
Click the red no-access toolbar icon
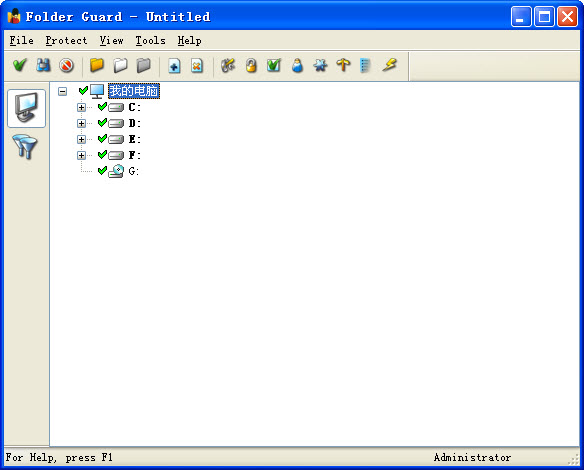67,66
